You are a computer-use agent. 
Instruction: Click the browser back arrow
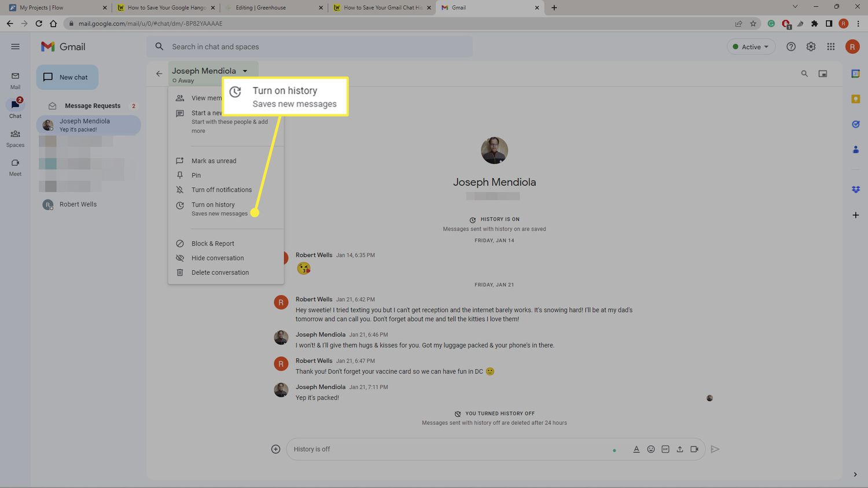(10, 24)
